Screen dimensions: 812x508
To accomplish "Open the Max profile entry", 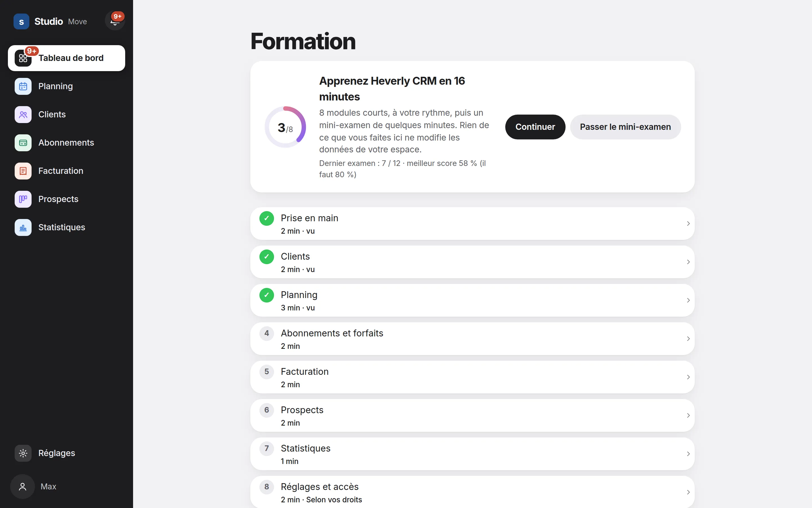I will (67, 487).
